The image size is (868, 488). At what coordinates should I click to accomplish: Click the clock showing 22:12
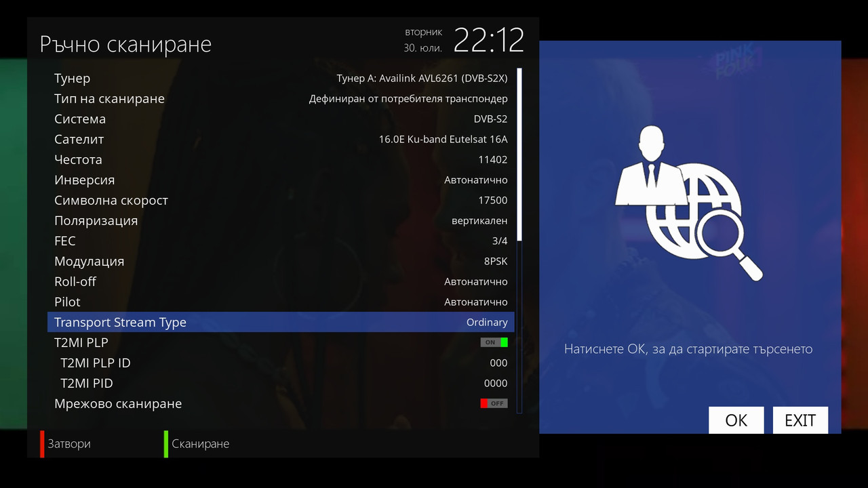(x=488, y=41)
